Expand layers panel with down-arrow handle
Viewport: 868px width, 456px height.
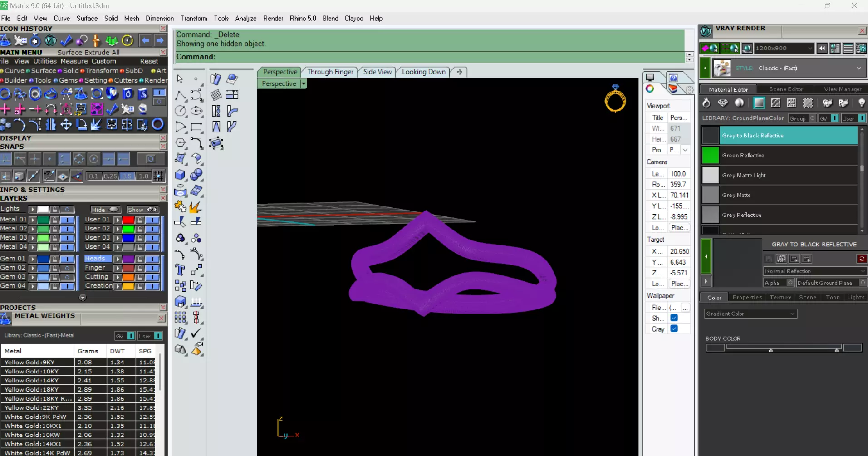pyautogui.click(x=83, y=298)
